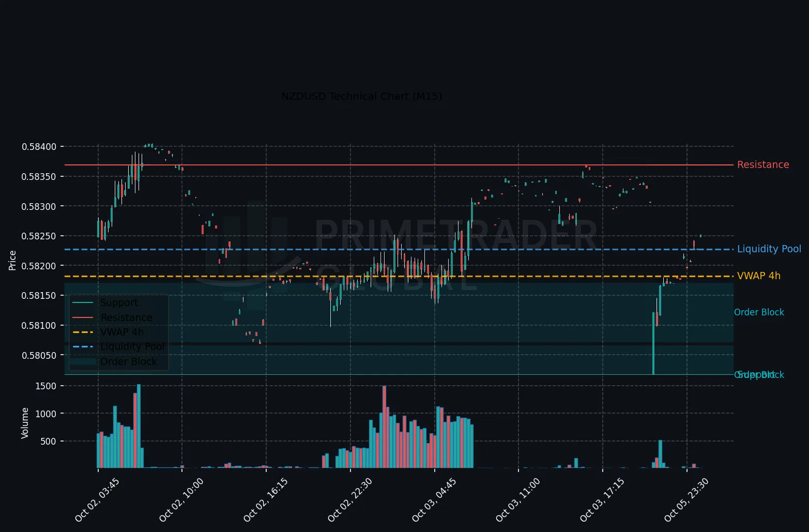This screenshot has width=809, height=532.
Task: Click the VWAP 4h entry in the legend
Action: click(x=122, y=332)
